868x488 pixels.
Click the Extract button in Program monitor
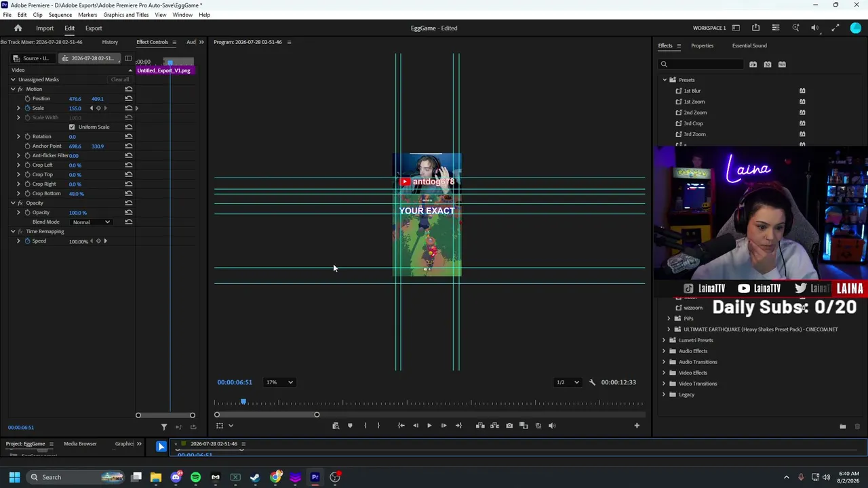click(x=494, y=426)
